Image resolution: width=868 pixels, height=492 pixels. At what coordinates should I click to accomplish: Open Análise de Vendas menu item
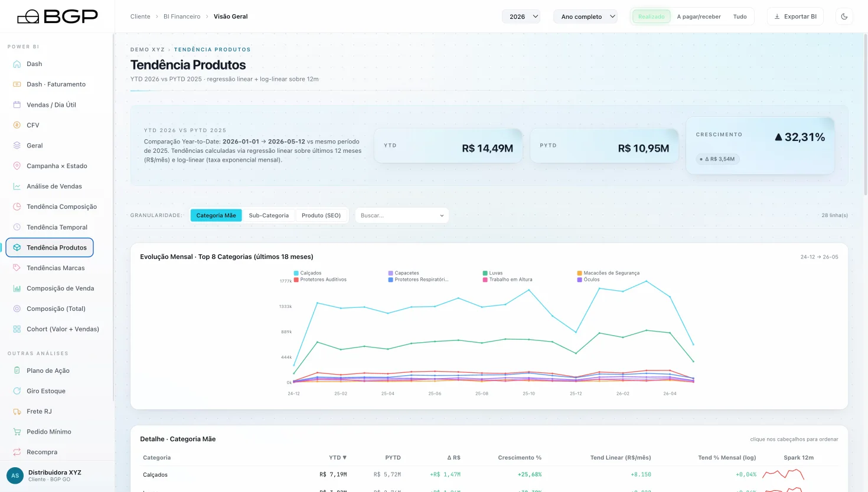(54, 186)
